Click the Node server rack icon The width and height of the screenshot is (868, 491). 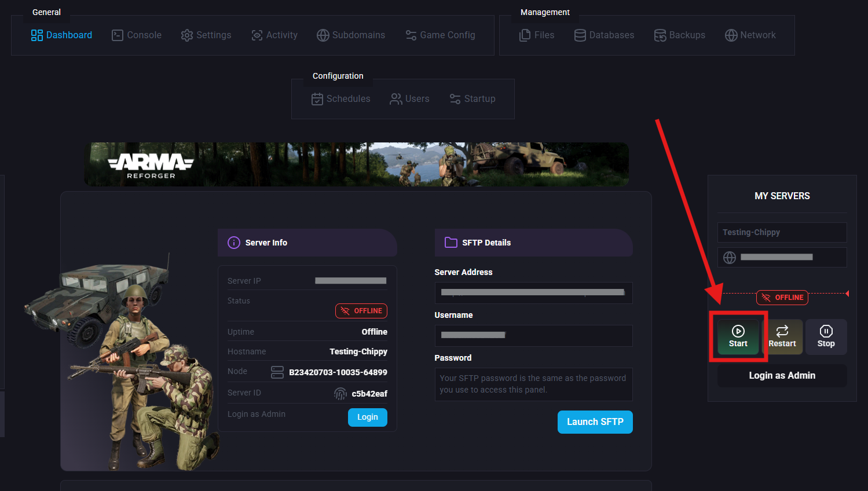pos(277,372)
